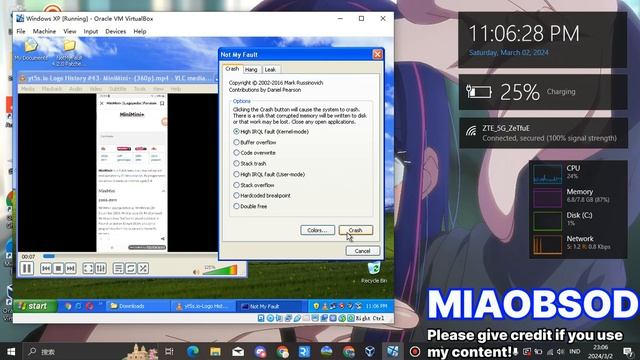
Task: Select the Buffer overflow option
Action: click(254, 142)
